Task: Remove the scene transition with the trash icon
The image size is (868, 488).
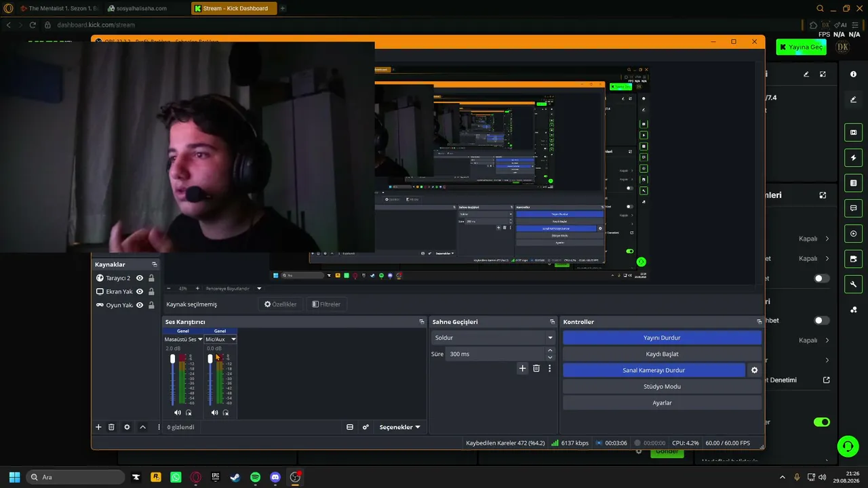Action: (536, 369)
